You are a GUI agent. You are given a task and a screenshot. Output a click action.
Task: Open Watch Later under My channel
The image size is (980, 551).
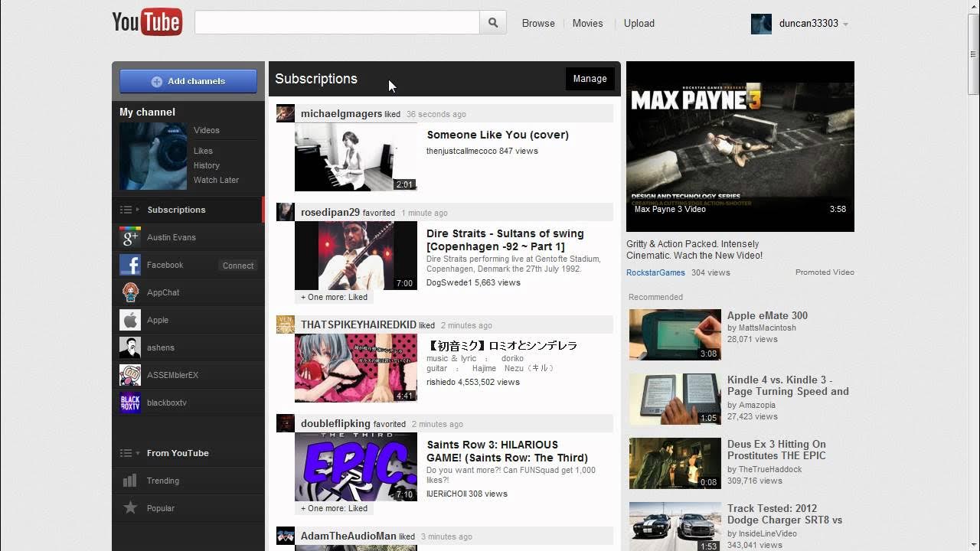(216, 180)
